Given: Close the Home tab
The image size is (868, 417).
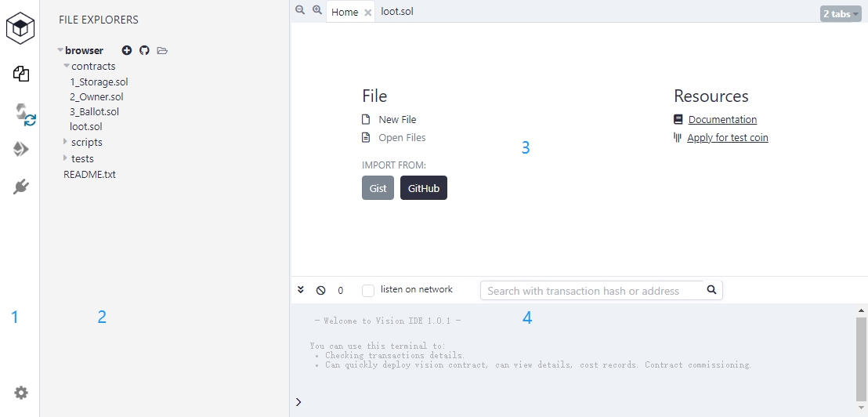Looking at the screenshot, I should pyautogui.click(x=368, y=13).
